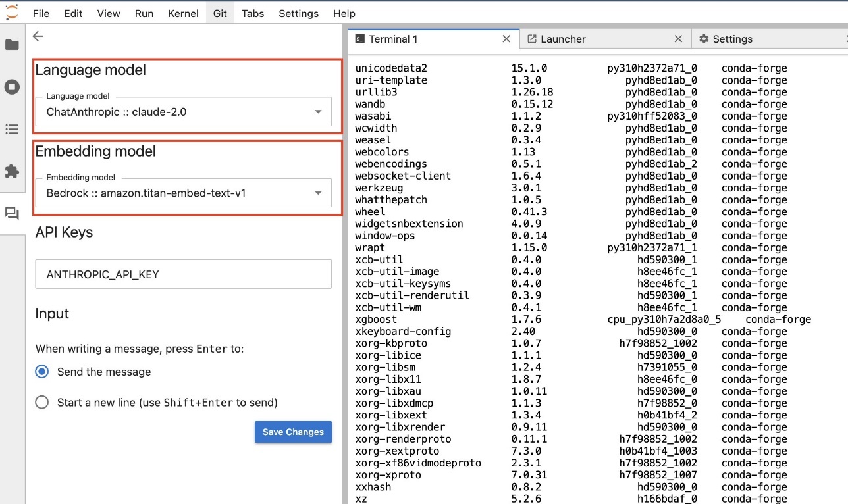Click the 'API Keys' heading
848x504 pixels.
pyautogui.click(x=64, y=232)
